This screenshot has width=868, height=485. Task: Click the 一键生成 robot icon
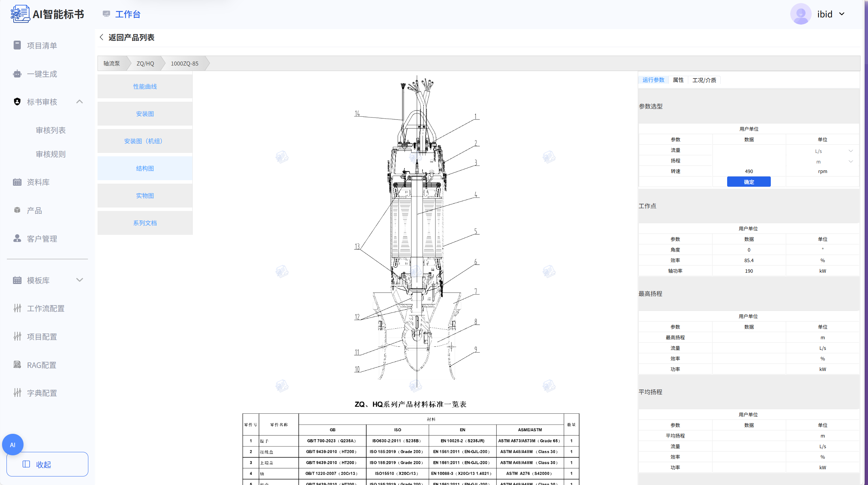point(17,74)
